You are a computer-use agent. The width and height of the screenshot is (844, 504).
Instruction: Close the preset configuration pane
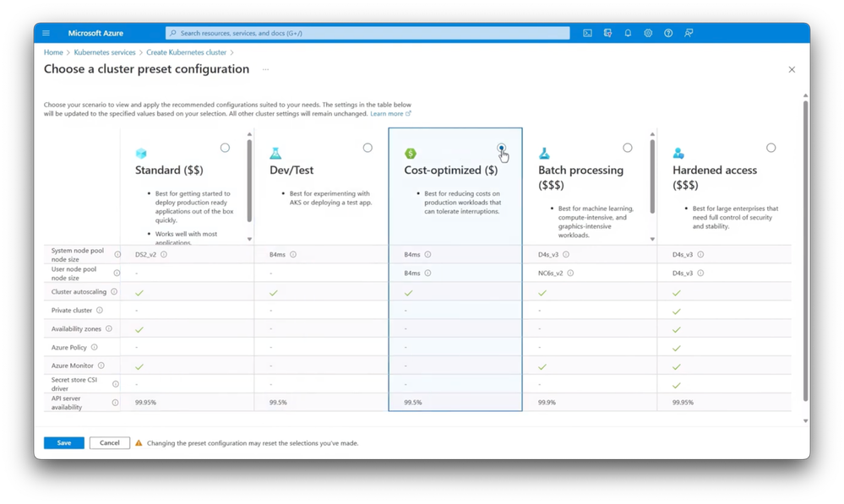pyautogui.click(x=792, y=69)
